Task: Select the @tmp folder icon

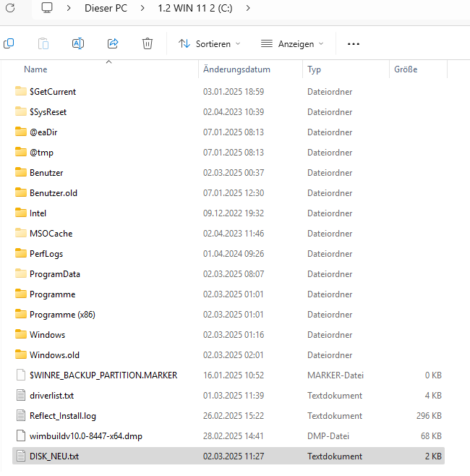Action: (21, 152)
